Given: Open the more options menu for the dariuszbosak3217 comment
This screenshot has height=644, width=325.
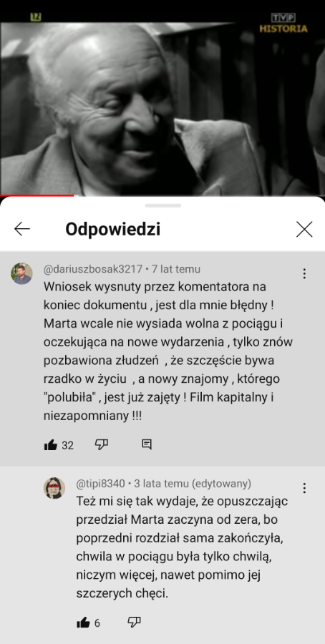Looking at the screenshot, I should click(304, 273).
